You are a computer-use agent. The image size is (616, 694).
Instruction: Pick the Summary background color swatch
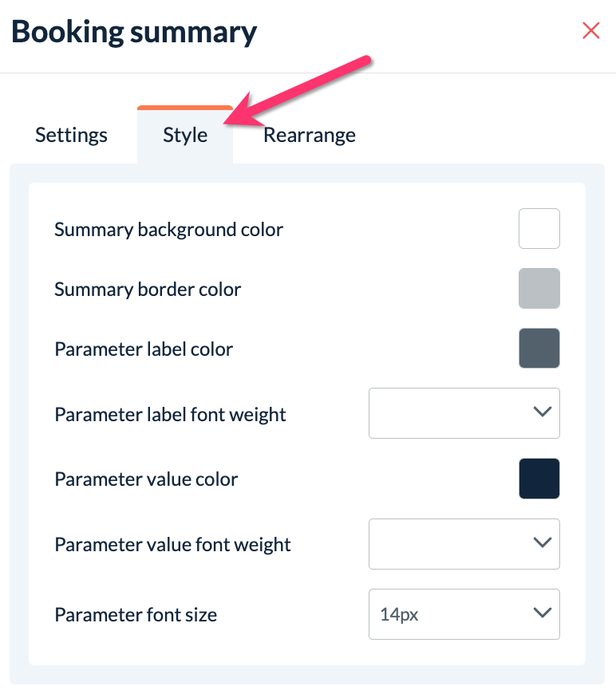(x=539, y=229)
